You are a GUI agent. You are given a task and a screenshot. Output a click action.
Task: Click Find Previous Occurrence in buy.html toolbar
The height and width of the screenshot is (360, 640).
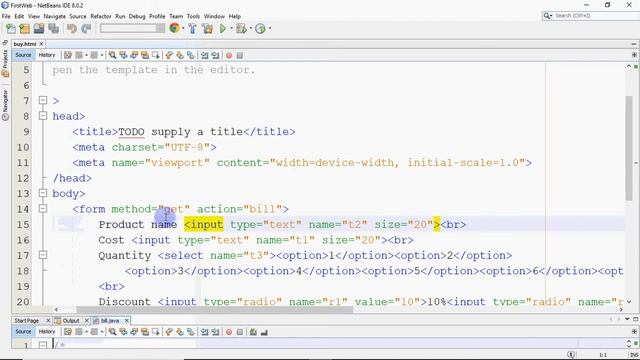[123, 55]
